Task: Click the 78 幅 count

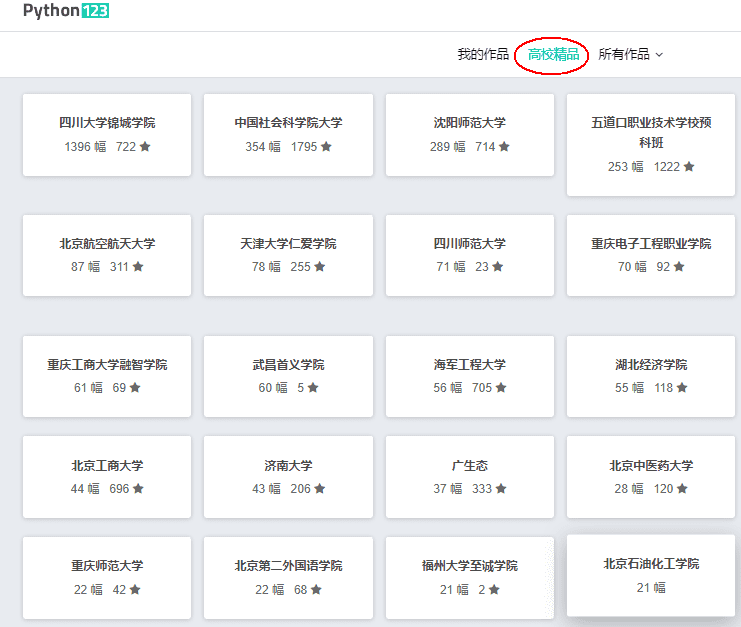Action: 267,267
